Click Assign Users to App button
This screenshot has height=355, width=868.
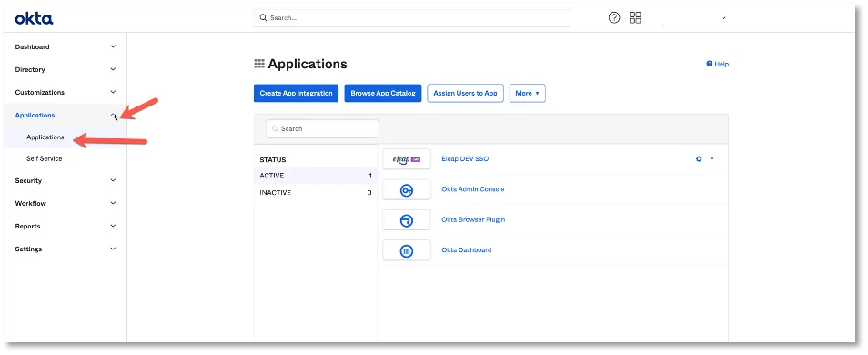[x=465, y=93]
